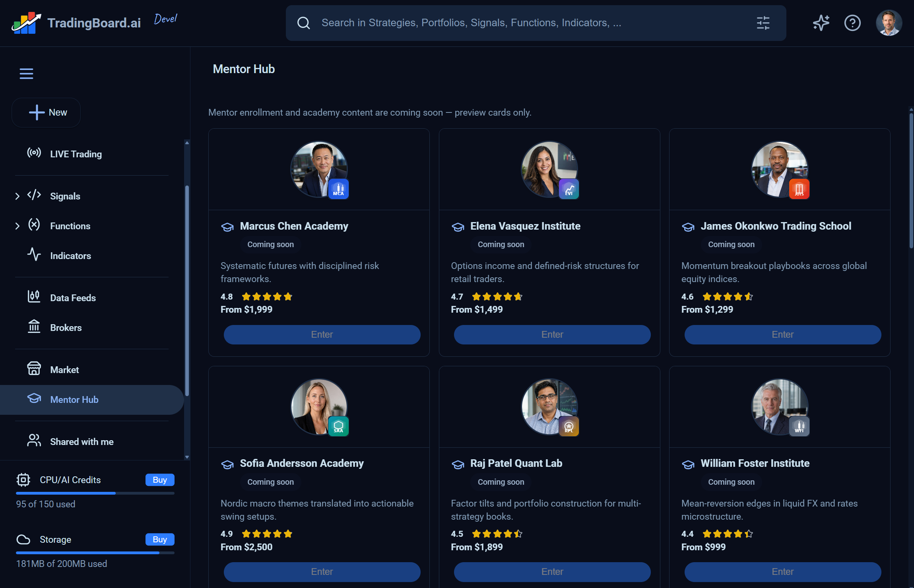Click the CPU/AI Credits usage progress bar
Viewport: 914px width, 588px height.
(95, 493)
